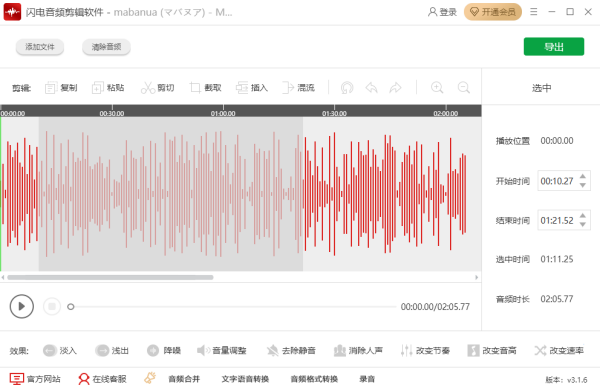The width and height of the screenshot is (600, 388).
Task: Open 音量调整 volume adjustment
Action: [222, 350]
